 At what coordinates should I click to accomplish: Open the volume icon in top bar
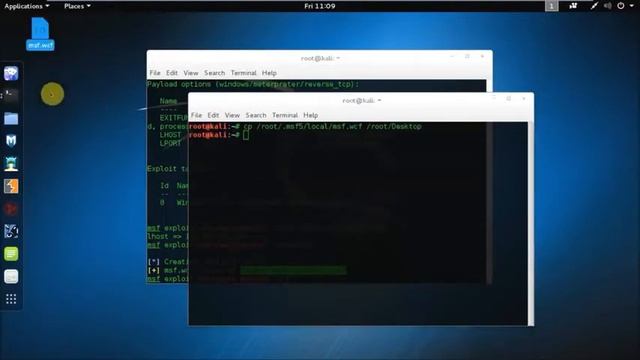608,6
